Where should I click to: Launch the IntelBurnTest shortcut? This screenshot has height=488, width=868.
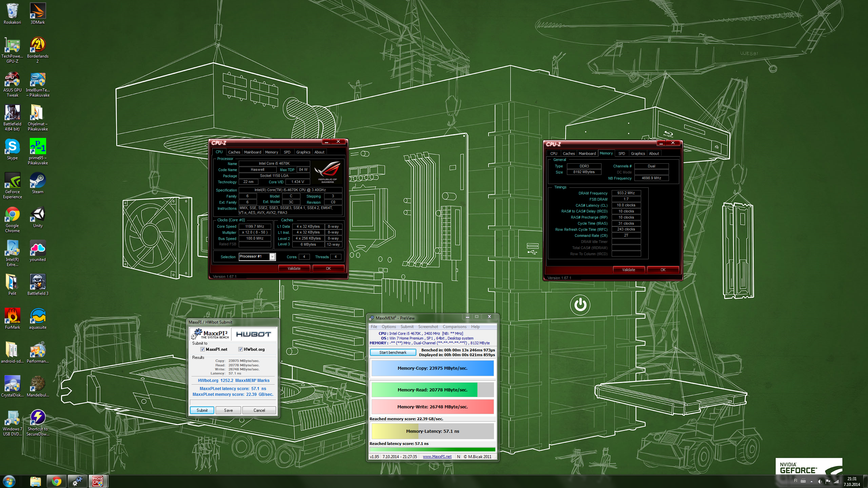pos(38,84)
